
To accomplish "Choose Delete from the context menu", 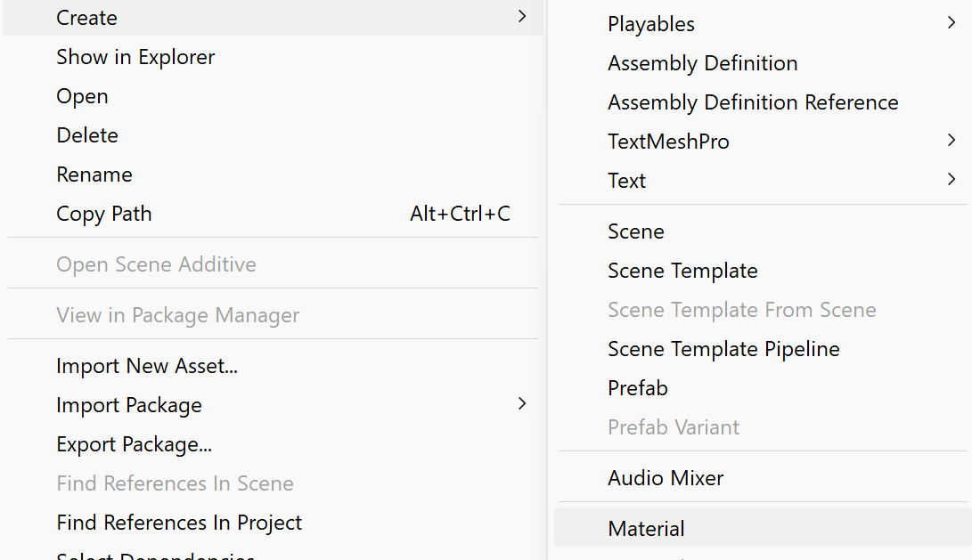I will click(87, 135).
